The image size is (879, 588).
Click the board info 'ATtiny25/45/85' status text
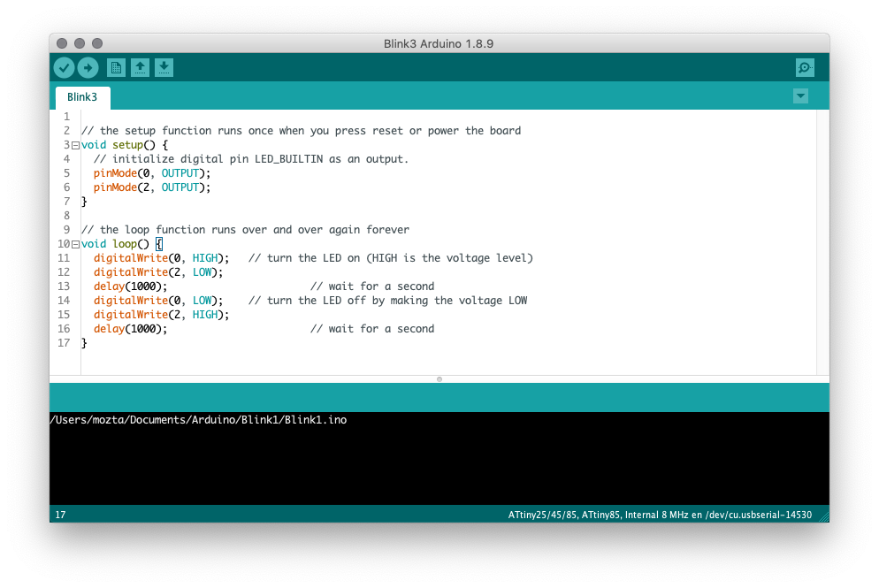660,515
